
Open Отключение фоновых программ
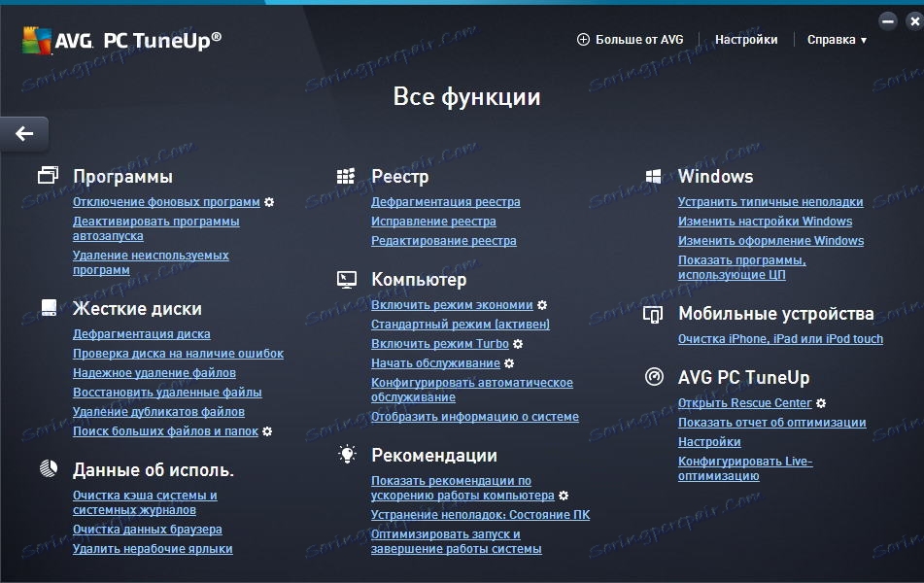tap(166, 202)
